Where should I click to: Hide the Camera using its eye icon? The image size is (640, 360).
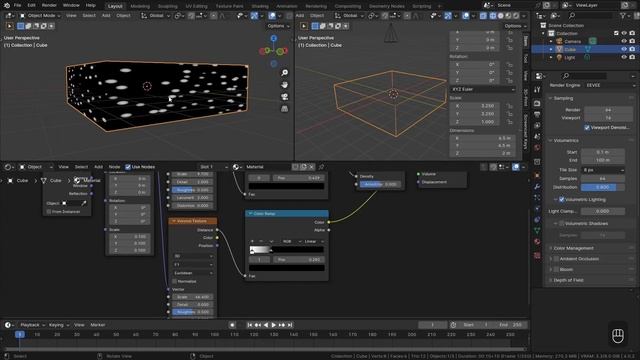624,41
